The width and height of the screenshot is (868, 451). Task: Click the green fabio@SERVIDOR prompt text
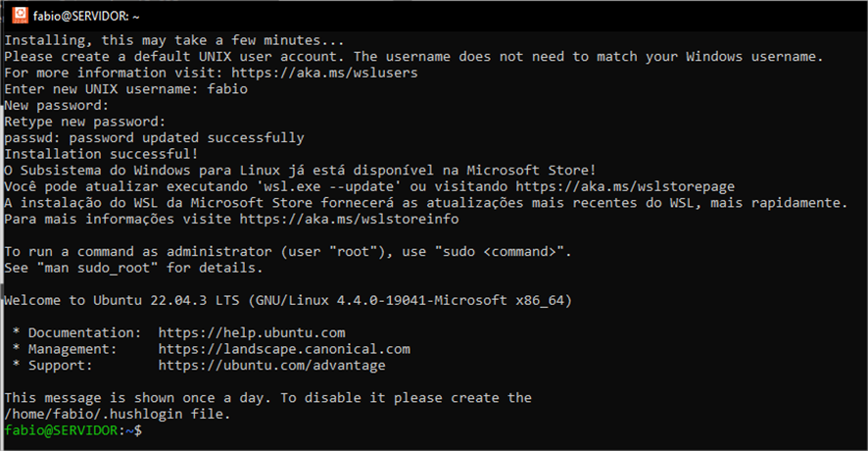pos(61,430)
